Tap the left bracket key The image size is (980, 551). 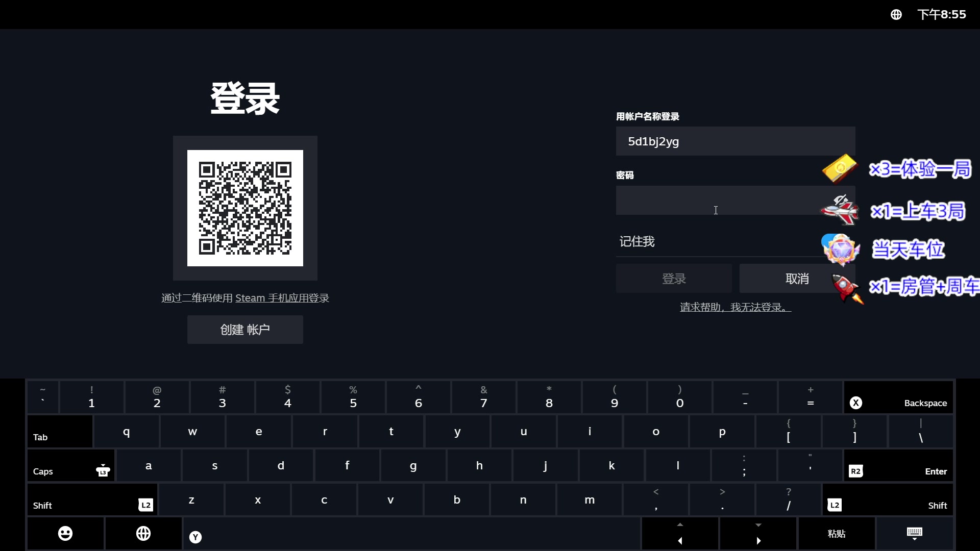tap(789, 432)
